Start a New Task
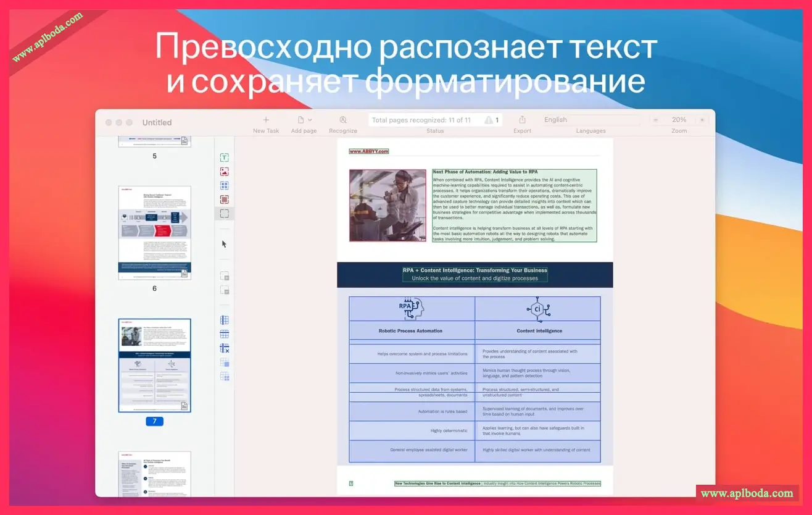Viewport: 812px width, 515px height. point(265,119)
